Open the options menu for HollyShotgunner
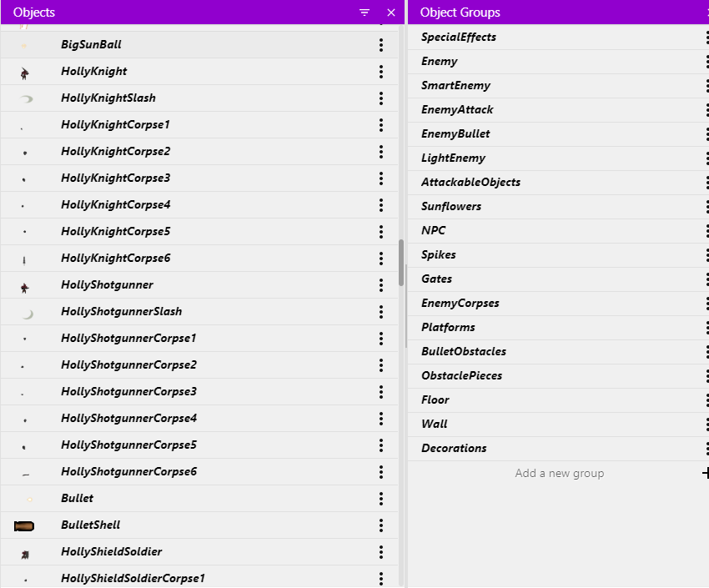The height and width of the screenshot is (588, 709). pos(381,284)
